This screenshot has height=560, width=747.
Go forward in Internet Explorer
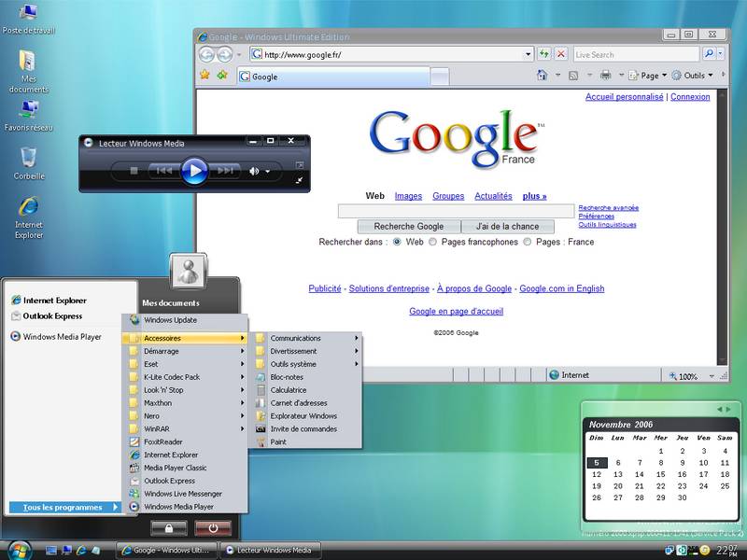[224, 55]
